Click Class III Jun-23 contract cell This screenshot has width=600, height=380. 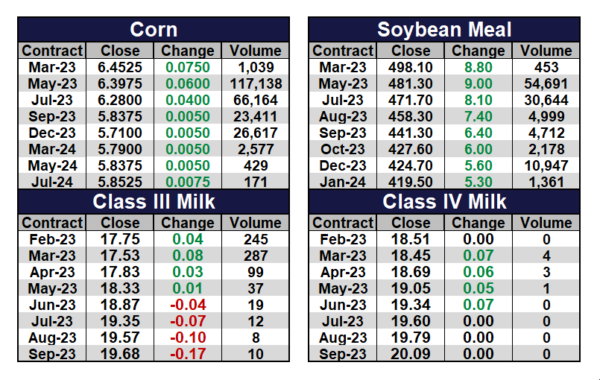pos(52,305)
